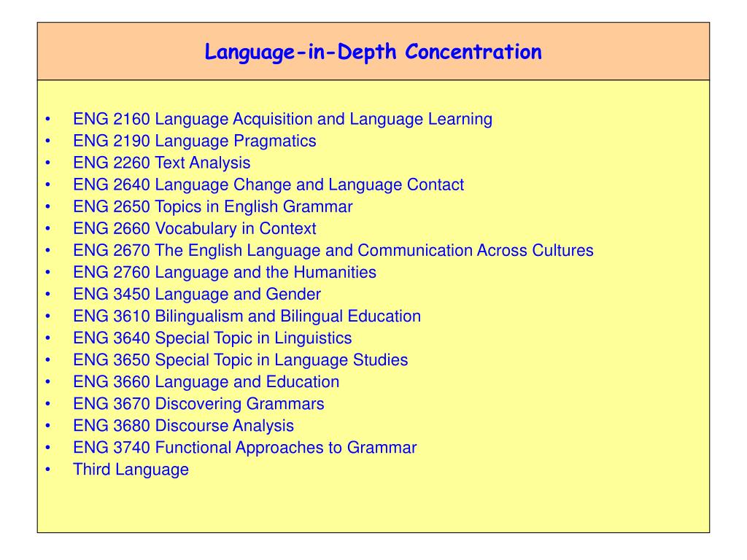Screen dimensions: 747x560
Task: Click ENG 3660 Language and Education
Action: [x=206, y=382]
